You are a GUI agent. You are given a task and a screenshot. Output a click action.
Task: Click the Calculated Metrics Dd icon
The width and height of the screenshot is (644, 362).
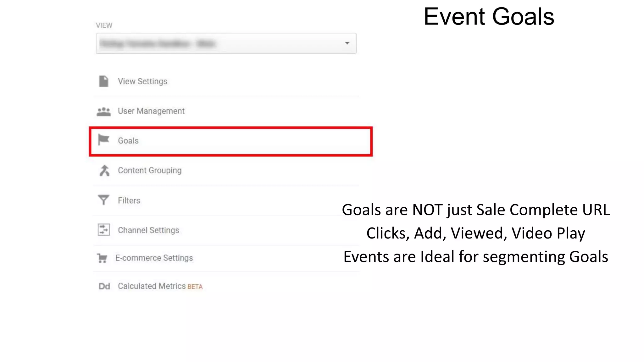(x=104, y=286)
